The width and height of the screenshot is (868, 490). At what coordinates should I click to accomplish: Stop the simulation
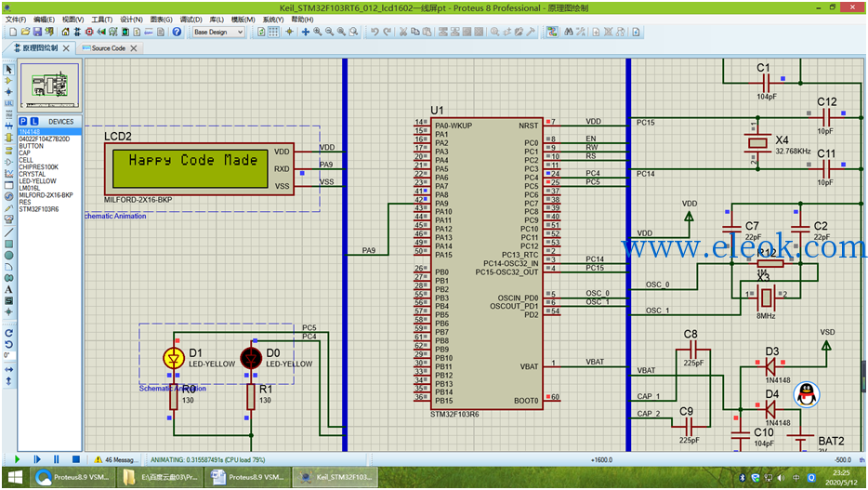click(x=76, y=459)
